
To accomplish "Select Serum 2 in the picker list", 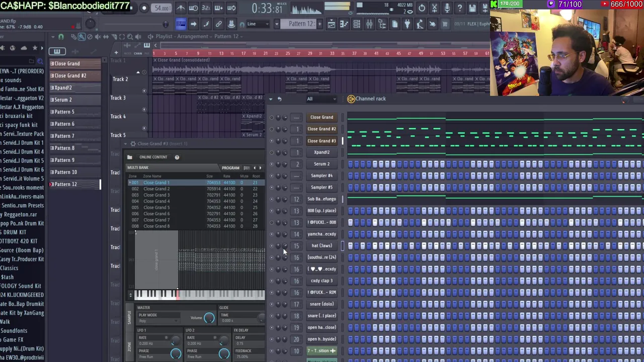I will click(x=74, y=100).
